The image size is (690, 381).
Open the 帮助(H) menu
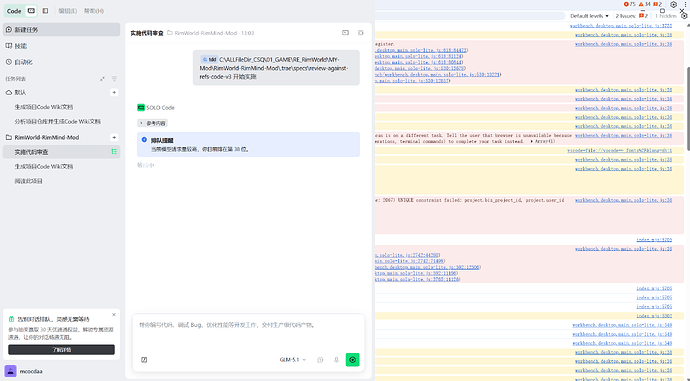(94, 11)
